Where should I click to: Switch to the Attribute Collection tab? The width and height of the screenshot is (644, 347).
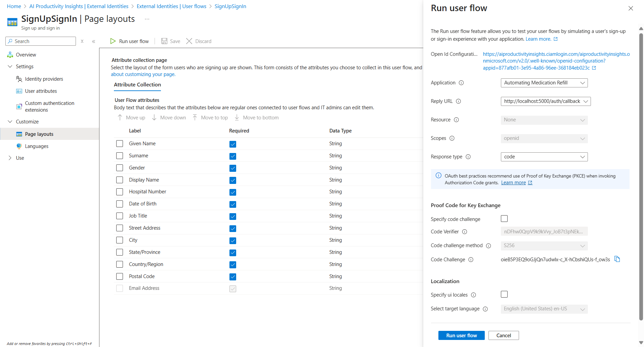tap(137, 85)
